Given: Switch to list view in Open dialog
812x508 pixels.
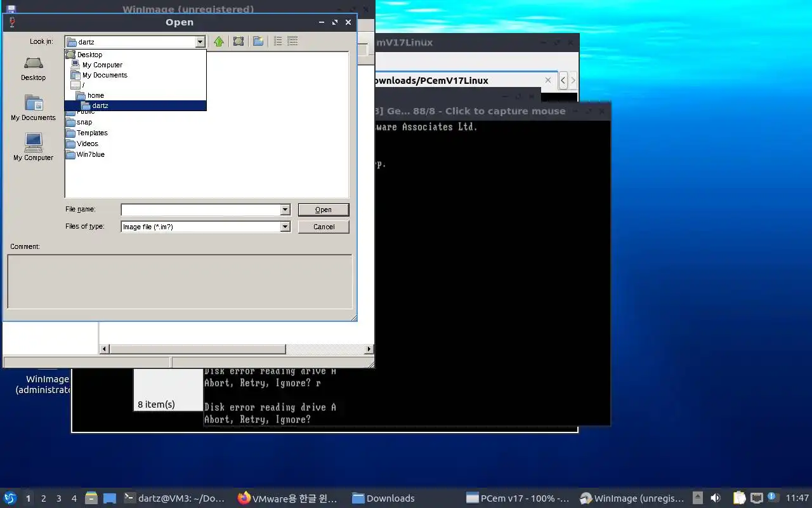Looking at the screenshot, I should click(278, 41).
